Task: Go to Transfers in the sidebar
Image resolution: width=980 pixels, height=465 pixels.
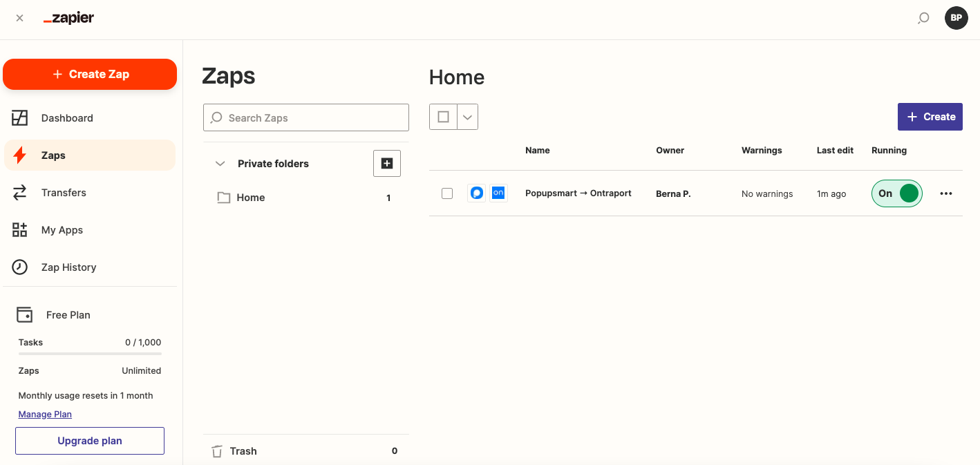Action: point(90,193)
